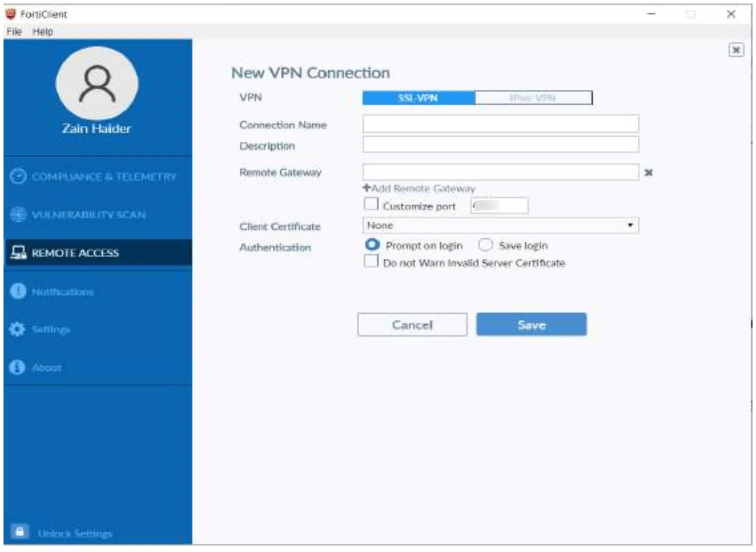756x552 pixels.
Task: Enable the Customize port checkbox
Action: coord(371,204)
